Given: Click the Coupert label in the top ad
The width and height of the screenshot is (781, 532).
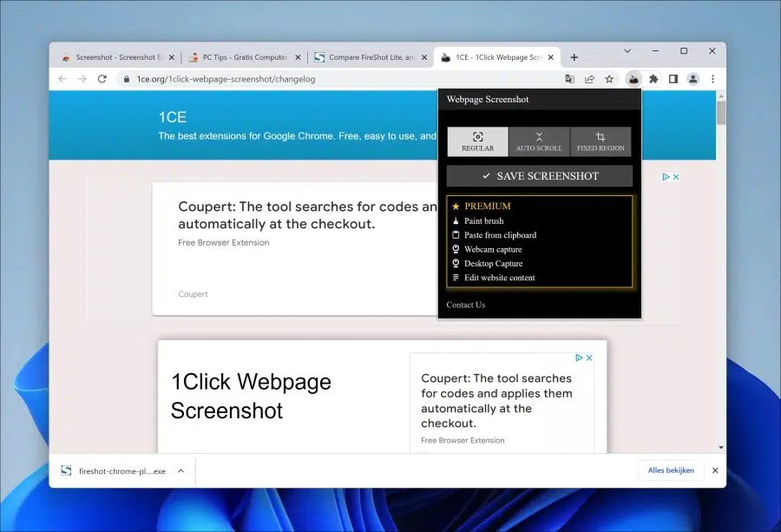Looking at the screenshot, I should click(x=193, y=294).
